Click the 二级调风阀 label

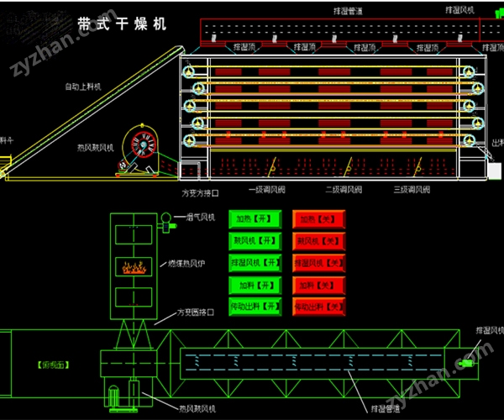[344, 190]
